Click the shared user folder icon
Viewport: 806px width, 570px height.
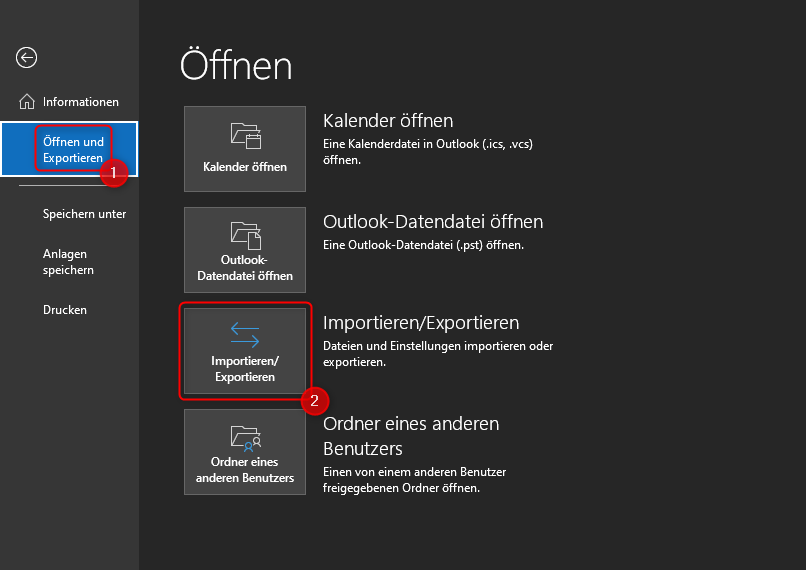[245, 436]
